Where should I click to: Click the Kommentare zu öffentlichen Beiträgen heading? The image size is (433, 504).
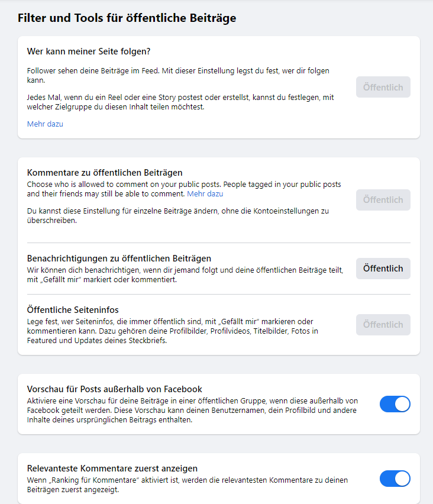pyautogui.click(x=105, y=173)
